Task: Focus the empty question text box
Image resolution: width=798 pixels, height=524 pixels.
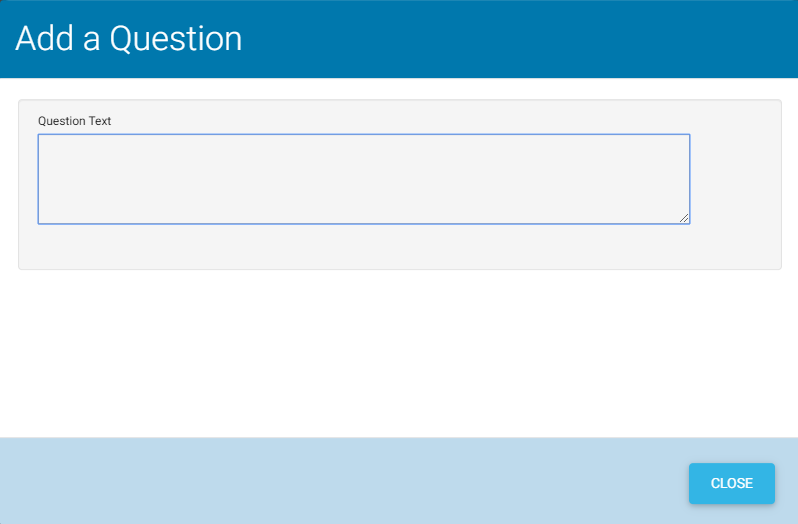Action: tap(363, 178)
